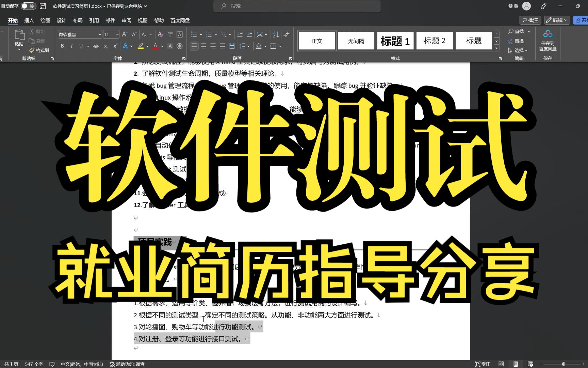The height and width of the screenshot is (368, 588).
Task: Decrease font size icon
Action: (134, 34)
